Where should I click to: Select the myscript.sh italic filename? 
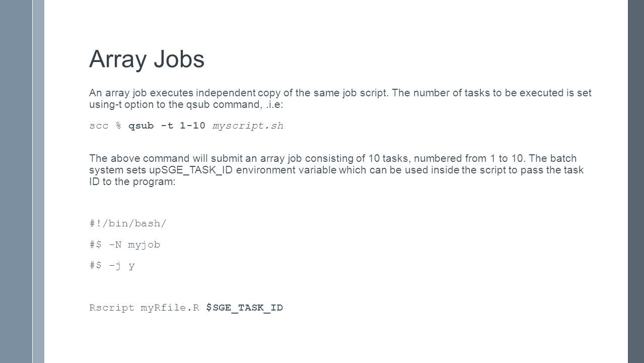tap(248, 126)
